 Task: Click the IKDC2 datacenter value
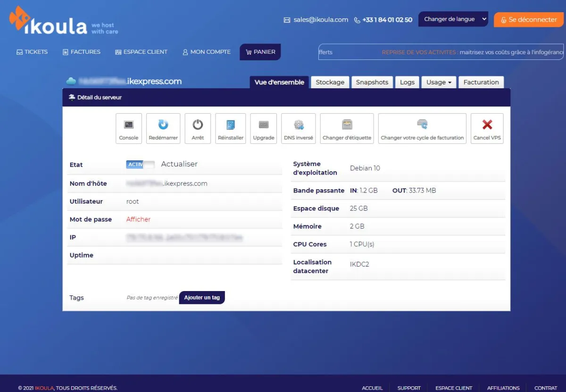359,265
